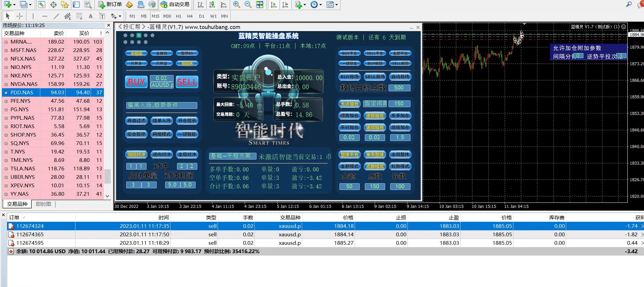The height and width of the screenshot is (287, 644).
Task: Enable 半自动 semi-auto mode
Action: [x=136, y=53]
